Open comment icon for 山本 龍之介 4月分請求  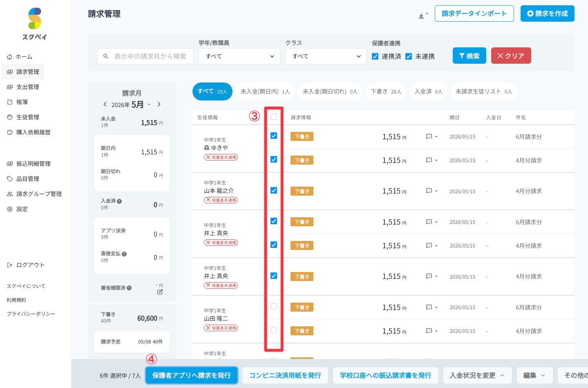click(429, 191)
